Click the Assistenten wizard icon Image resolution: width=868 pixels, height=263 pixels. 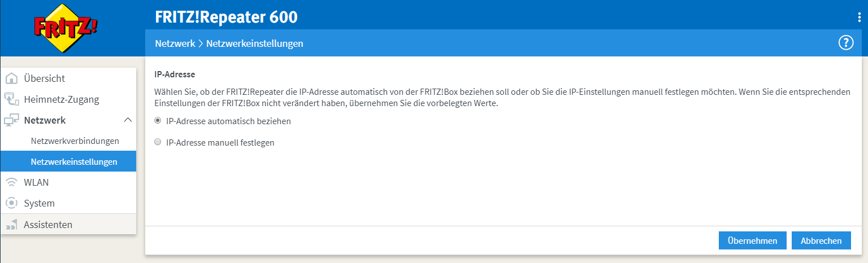11,225
